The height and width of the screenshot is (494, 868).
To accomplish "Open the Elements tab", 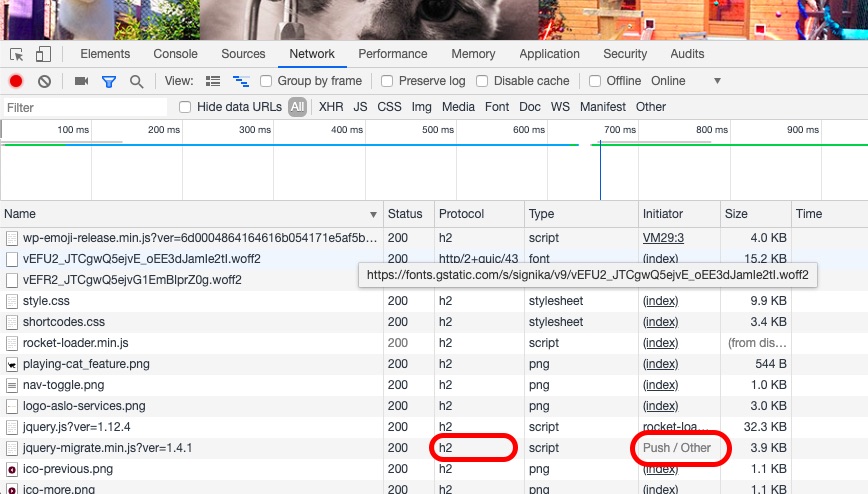I will coord(105,54).
